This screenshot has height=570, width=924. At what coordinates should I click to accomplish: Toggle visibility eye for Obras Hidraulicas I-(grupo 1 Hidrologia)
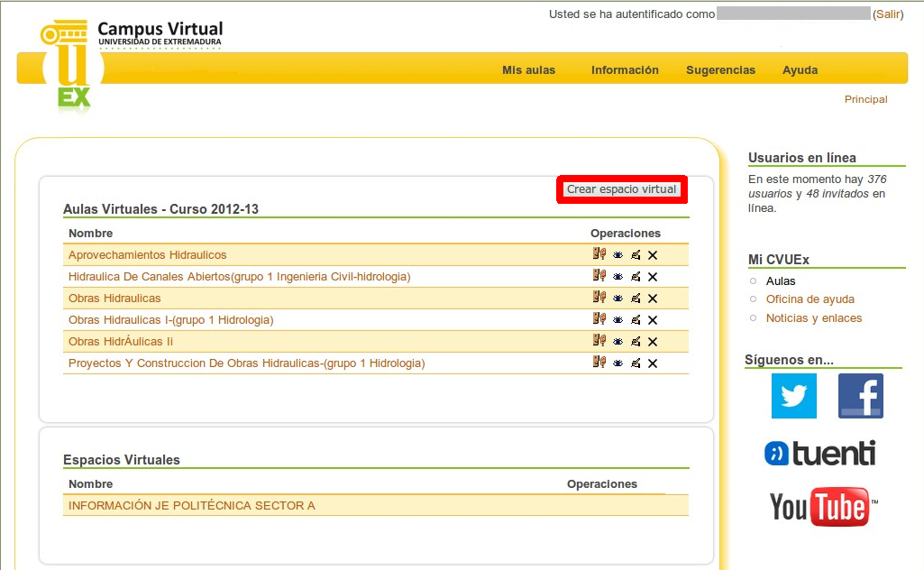(x=618, y=320)
